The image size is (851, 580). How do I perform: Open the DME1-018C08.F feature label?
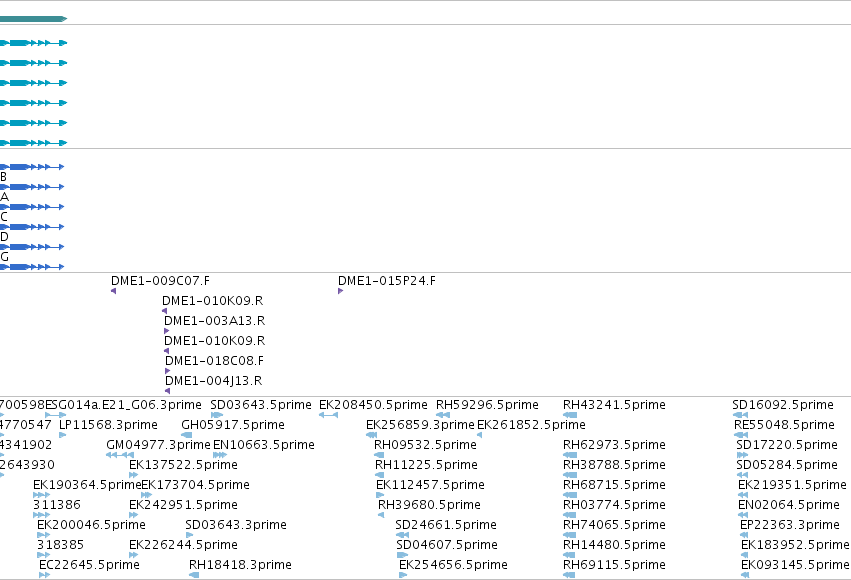pyautogui.click(x=214, y=361)
